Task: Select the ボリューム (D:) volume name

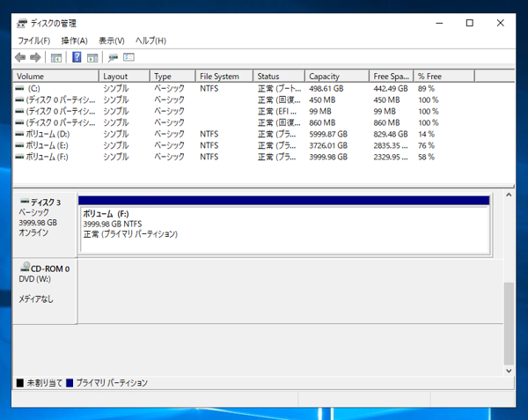Action: (x=48, y=134)
